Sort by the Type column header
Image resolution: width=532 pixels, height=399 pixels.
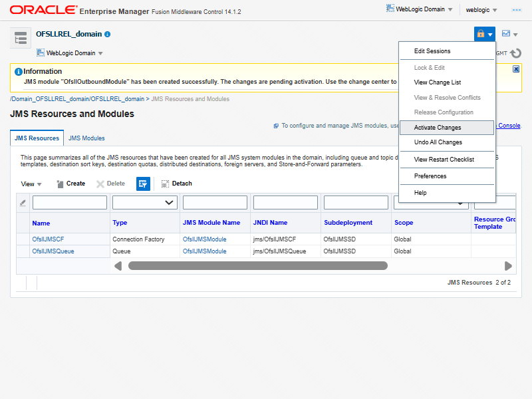pos(120,223)
